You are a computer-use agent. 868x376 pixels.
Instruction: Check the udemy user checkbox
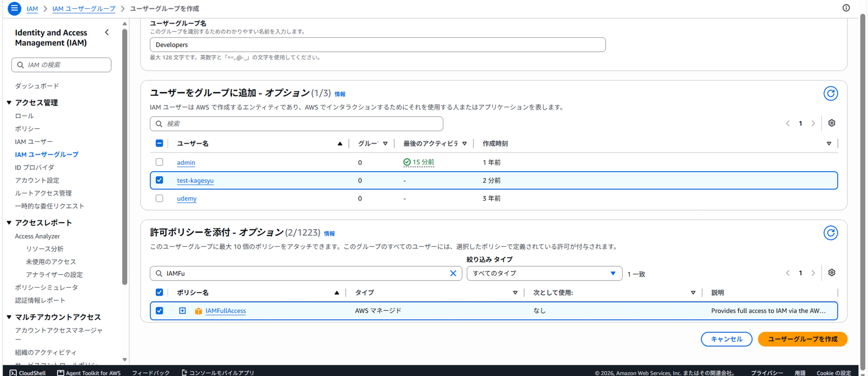pos(159,198)
